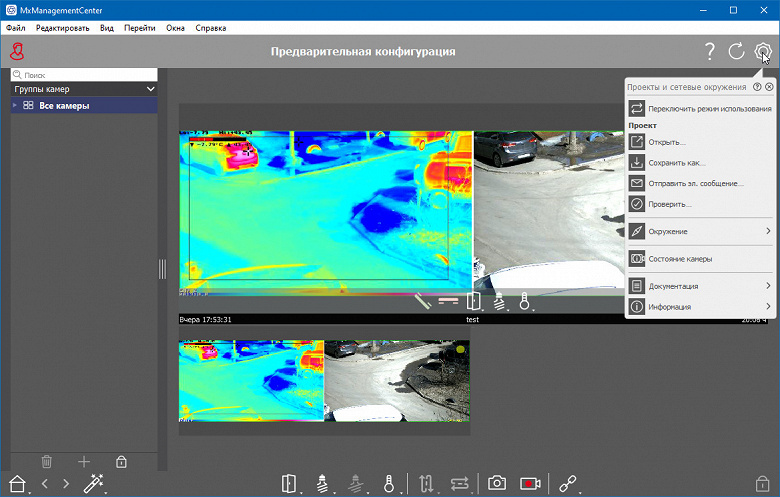The height and width of the screenshot is (497, 780).
Task: Click the home icon in the bottom bar
Action: pyautogui.click(x=17, y=483)
